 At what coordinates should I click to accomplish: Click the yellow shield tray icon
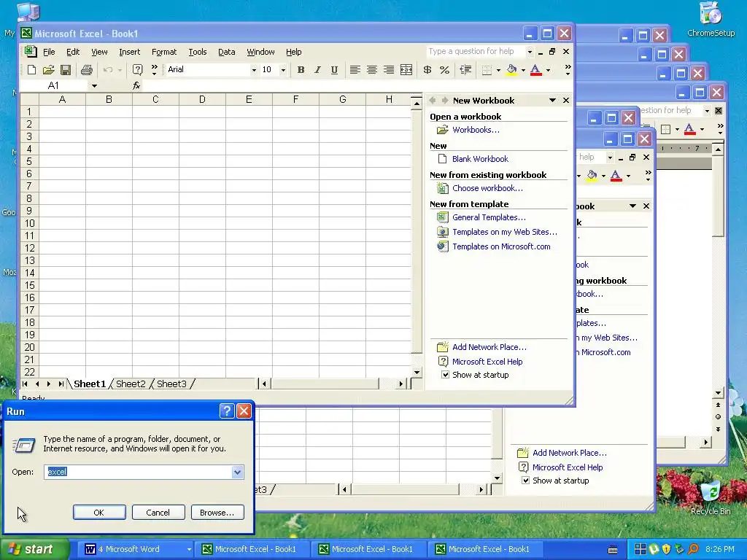(667, 549)
